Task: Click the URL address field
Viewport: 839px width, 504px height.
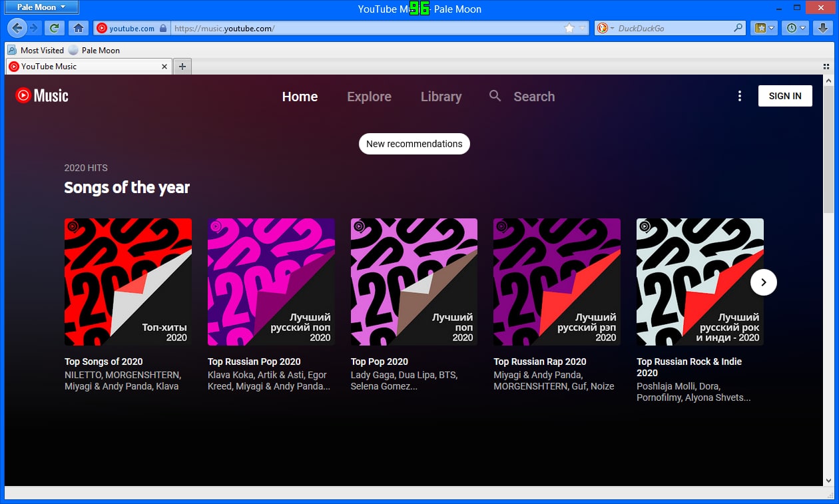Action: coord(366,28)
